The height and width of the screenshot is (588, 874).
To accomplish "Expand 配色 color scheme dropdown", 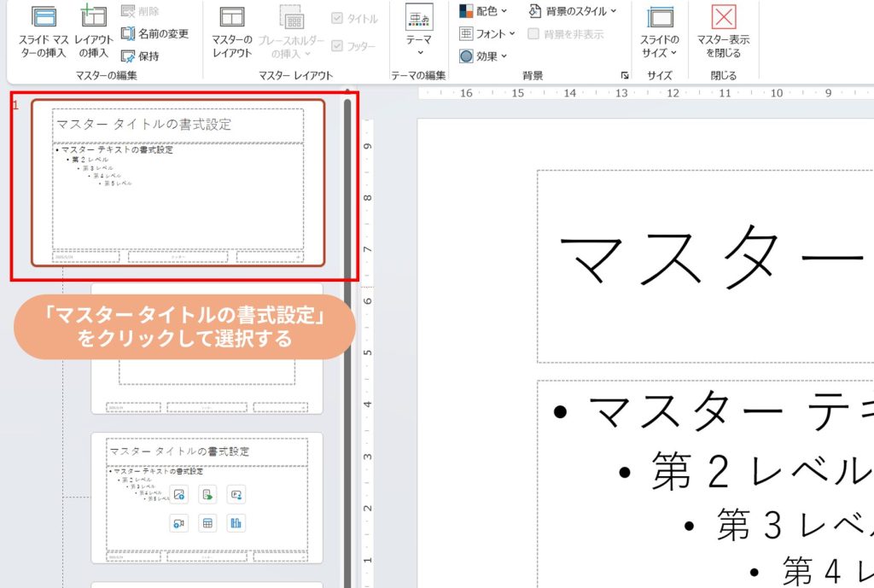I will tap(483, 11).
